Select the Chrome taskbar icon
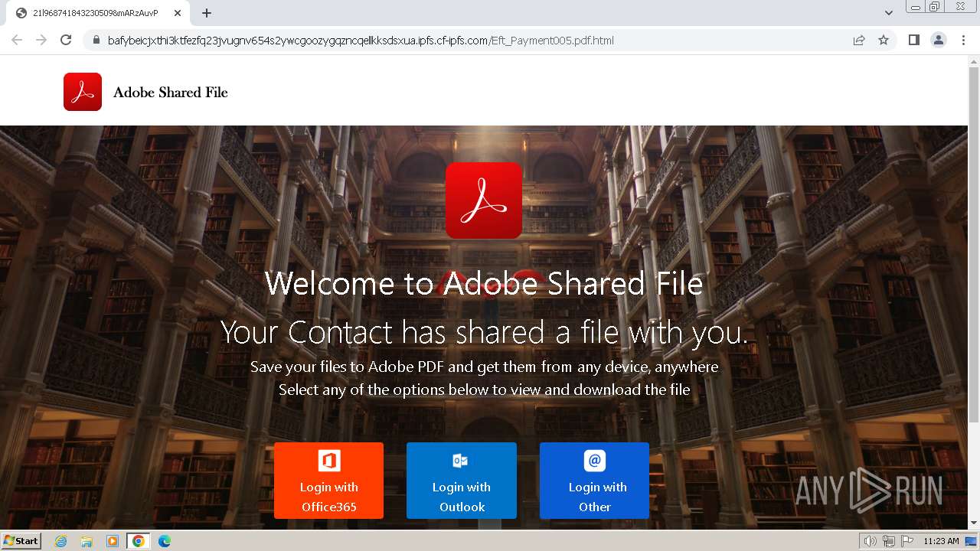 click(x=139, y=541)
